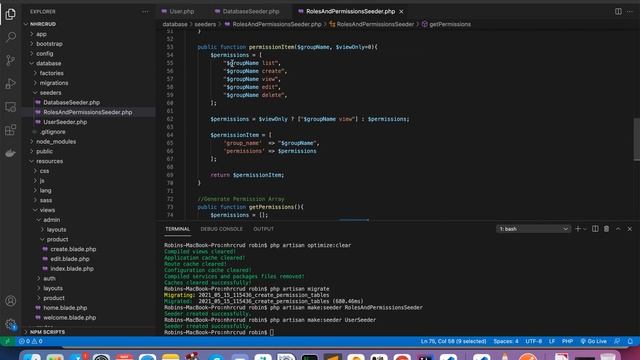The width and height of the screenshot is (640, 360).
Task: Expand the migrations folder
Action: (54, 83)
